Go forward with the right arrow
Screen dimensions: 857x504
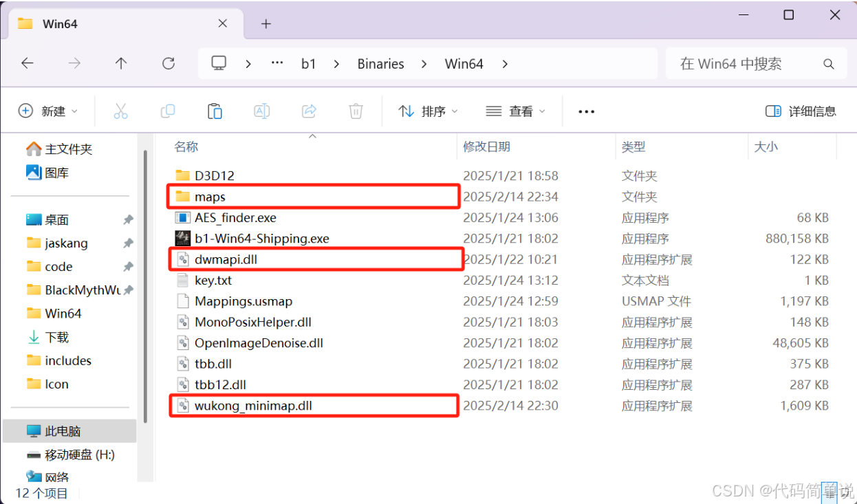(x=74, y=63)
